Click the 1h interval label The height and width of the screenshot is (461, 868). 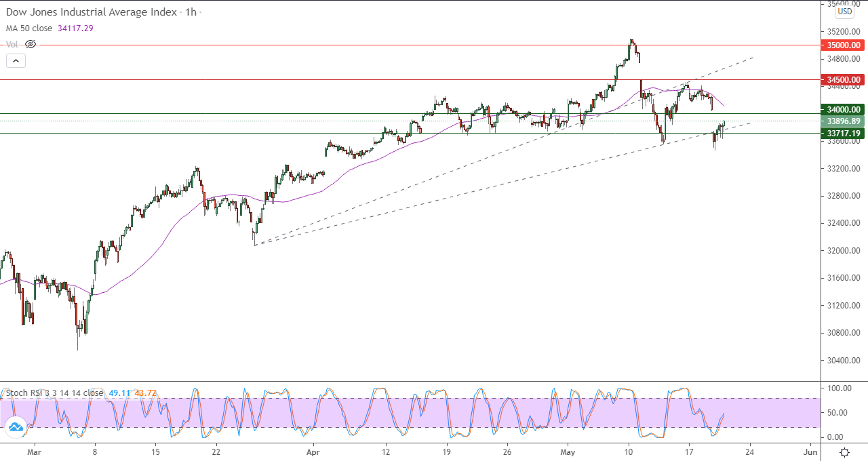(x=191, y=12)
